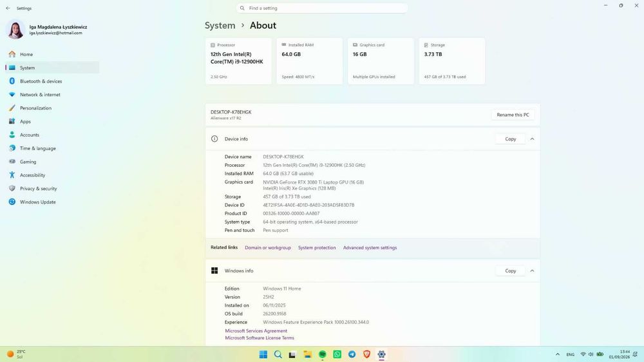Screen dimensions: 644x362
Task: Open Time & language settings
Action: coord(52,148)
